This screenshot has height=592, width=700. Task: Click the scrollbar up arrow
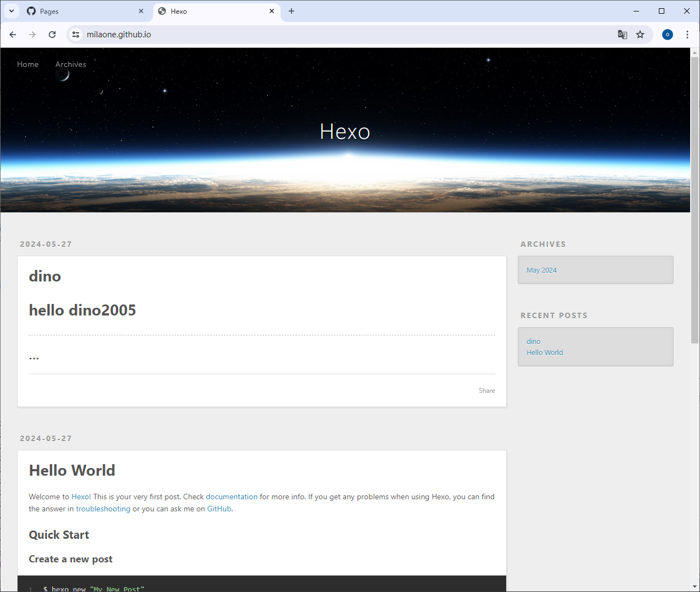click(x=695, y=52)
